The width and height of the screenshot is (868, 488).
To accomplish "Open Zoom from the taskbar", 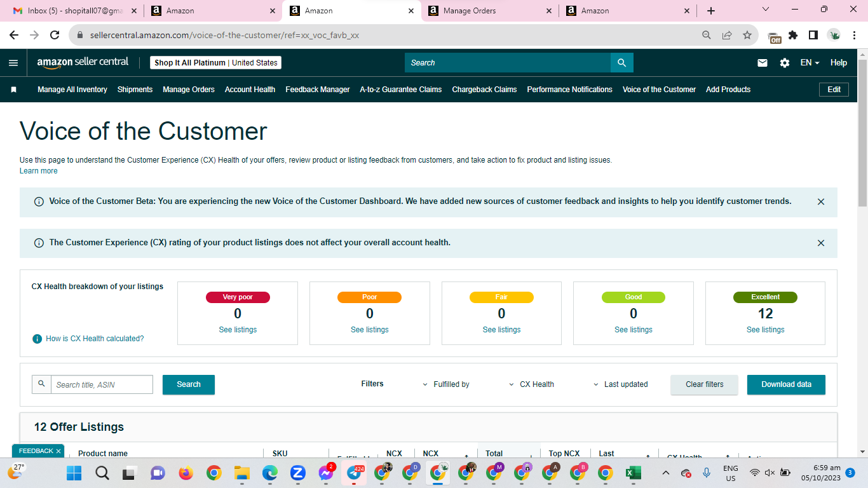I will pyautogui.click(x=298, y=473).
